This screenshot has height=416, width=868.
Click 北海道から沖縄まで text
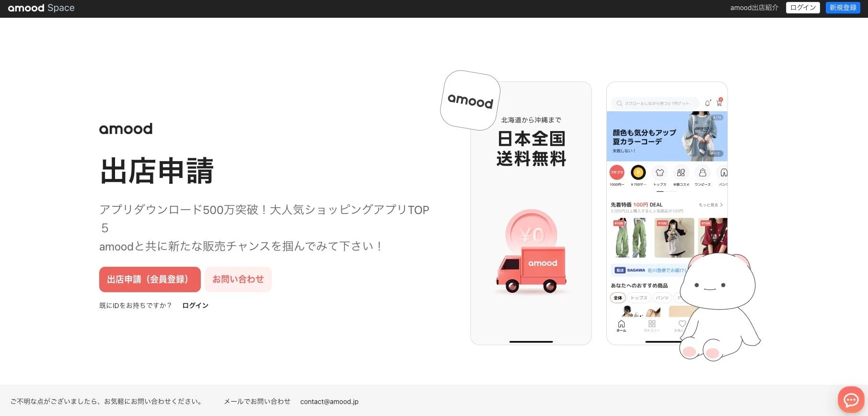[531, 120]
